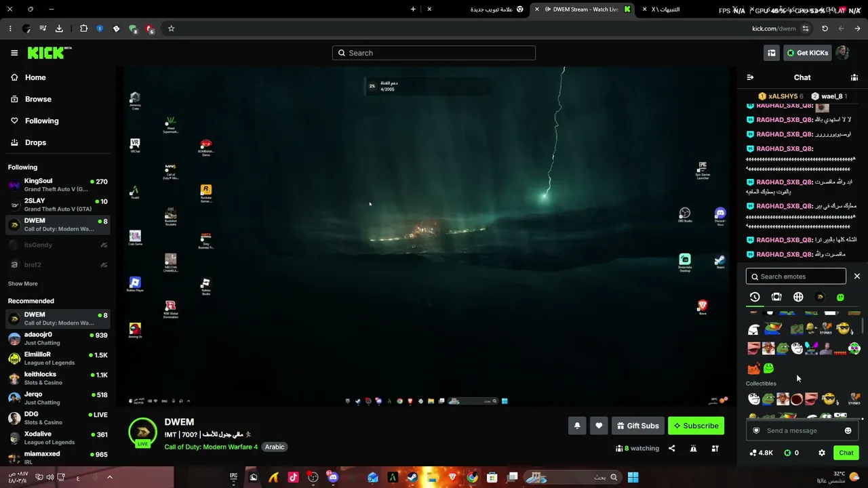Open the profile avatar menu
This screenshot has width=868, height=488.
(842, 53)
